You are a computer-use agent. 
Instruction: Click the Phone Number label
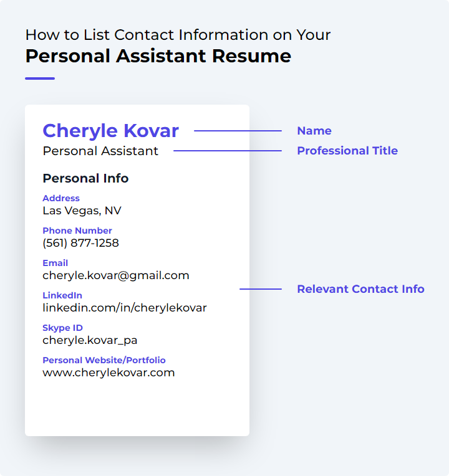(77, 231)
